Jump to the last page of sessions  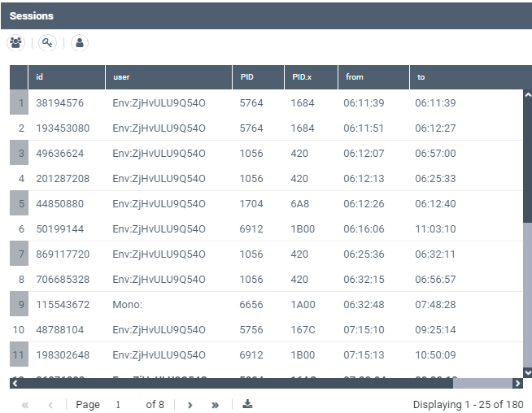215,404
